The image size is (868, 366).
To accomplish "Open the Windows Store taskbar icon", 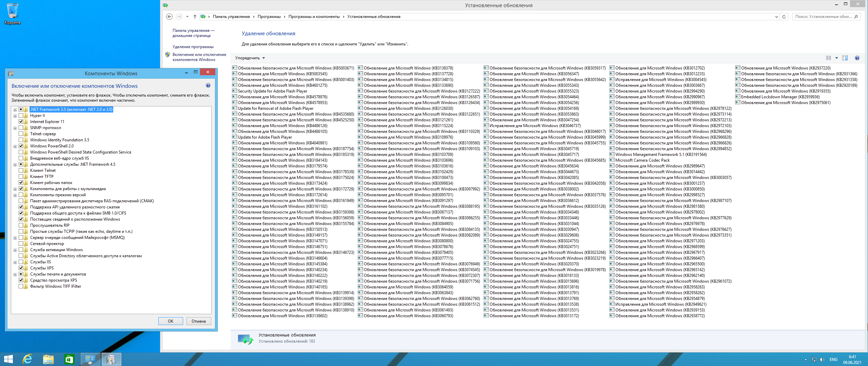I will pos(69,359).
